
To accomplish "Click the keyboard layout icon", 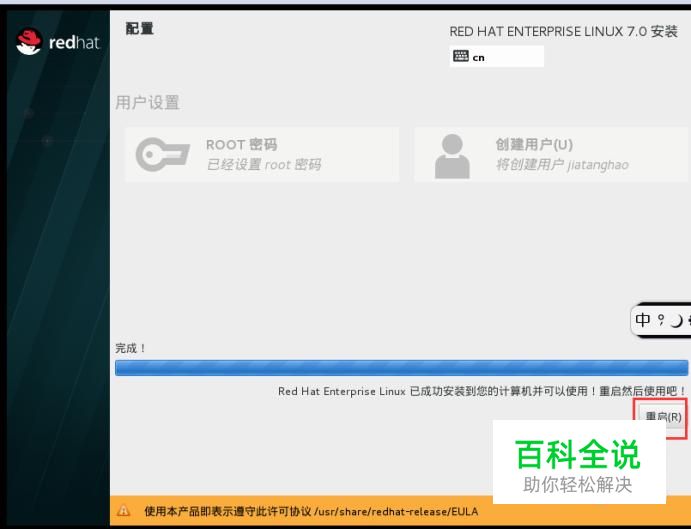I will (461, 56).
